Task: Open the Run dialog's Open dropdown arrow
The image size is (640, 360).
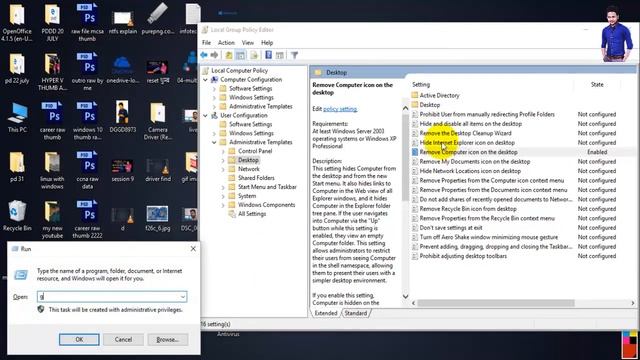Action: tap(183, 297)
